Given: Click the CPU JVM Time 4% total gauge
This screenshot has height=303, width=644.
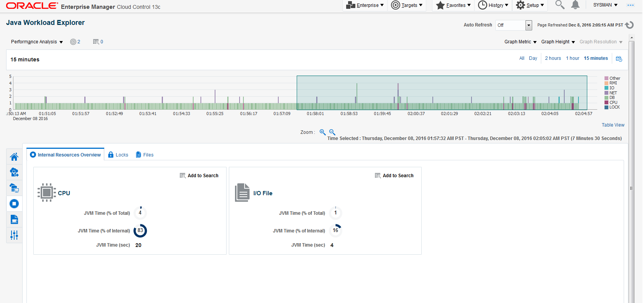Looking at the screenshot, I should (140, 213).
